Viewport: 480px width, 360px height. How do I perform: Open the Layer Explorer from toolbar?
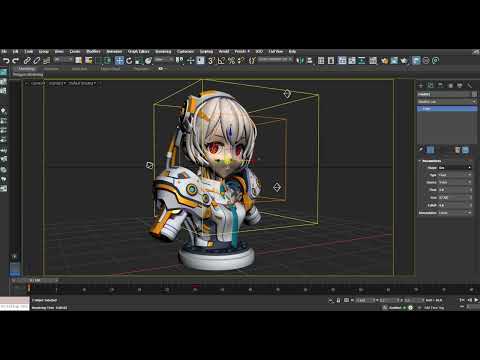tap(331, 60)
